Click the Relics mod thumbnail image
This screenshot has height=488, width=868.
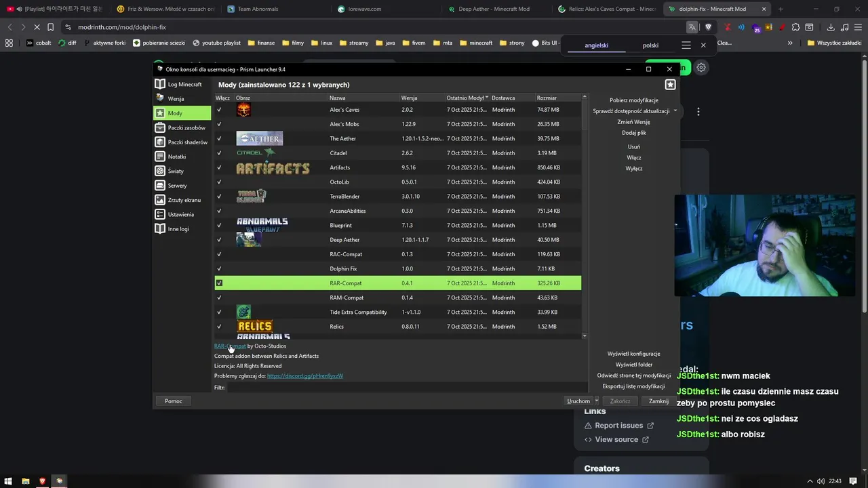(255, 326)
